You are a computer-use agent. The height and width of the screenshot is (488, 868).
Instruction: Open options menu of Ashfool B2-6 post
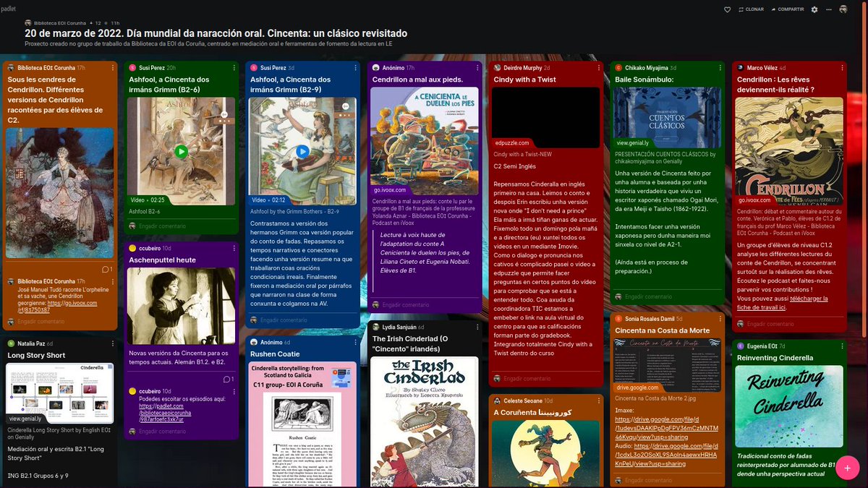pyautogui.click(x=234, y=67)
